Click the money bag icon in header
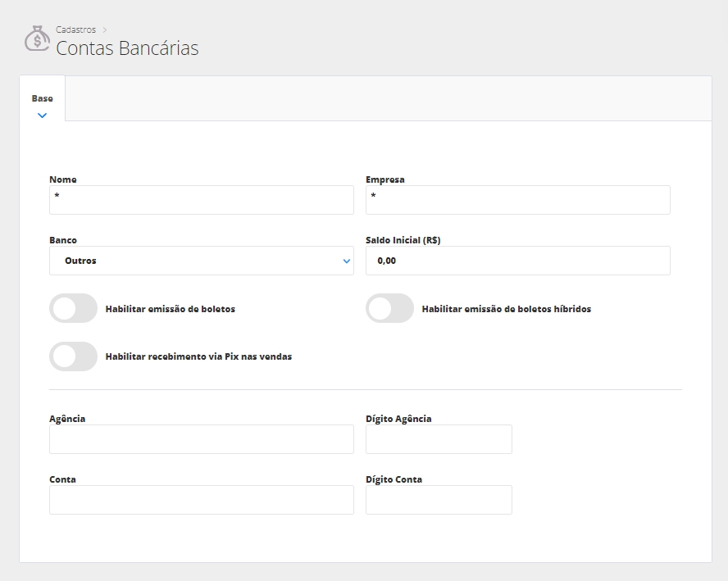The height and width of the screenshot is (581, 728). click(37, 39)
